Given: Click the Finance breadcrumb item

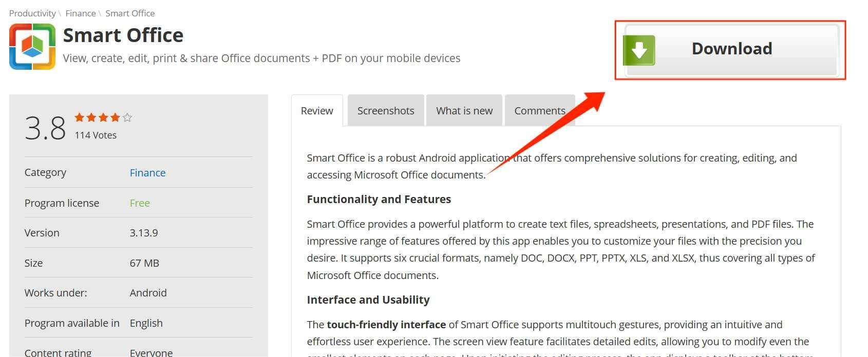Looking at the screenshot, I should tap(80, 13).
